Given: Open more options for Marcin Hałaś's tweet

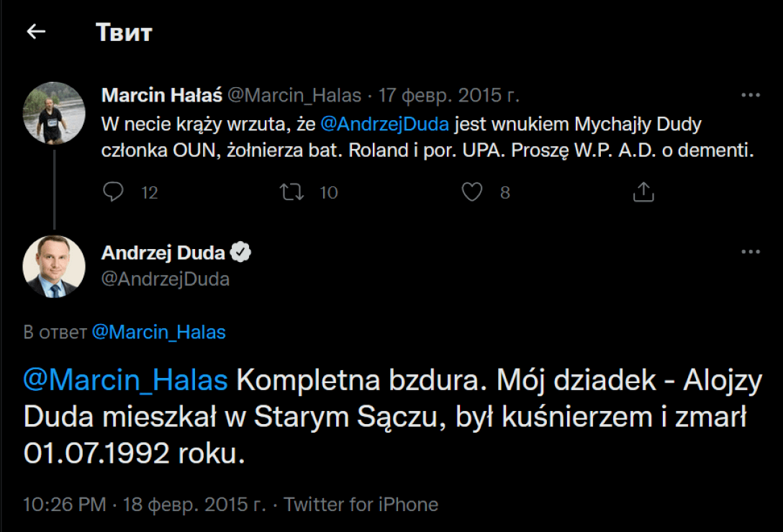Looking at the screenshot, I should pyautogui.click(x=751, y=95).
